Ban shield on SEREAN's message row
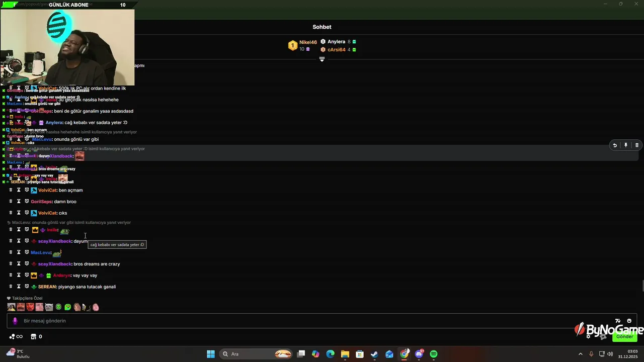Screen dimensions: 644x362 click(x=27, y=287)
